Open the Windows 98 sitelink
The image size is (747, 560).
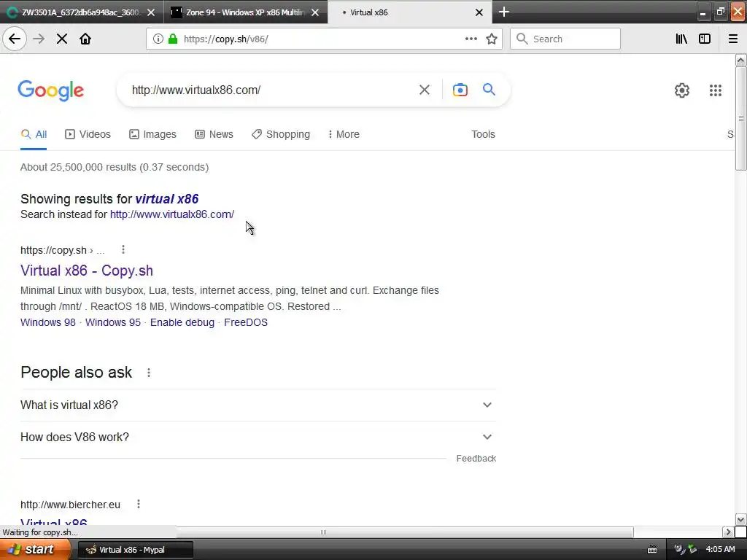tap(48, 322)
